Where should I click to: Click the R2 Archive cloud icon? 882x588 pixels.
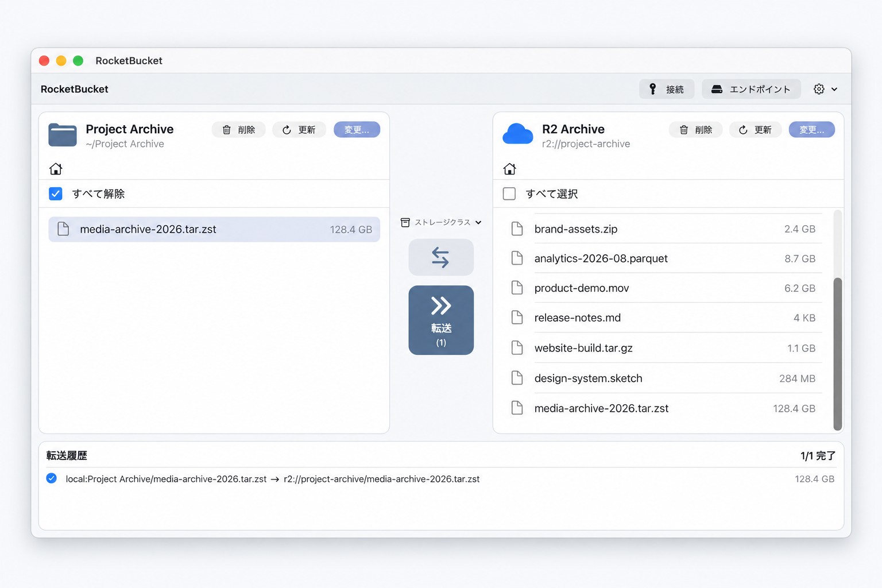point(518,134)
